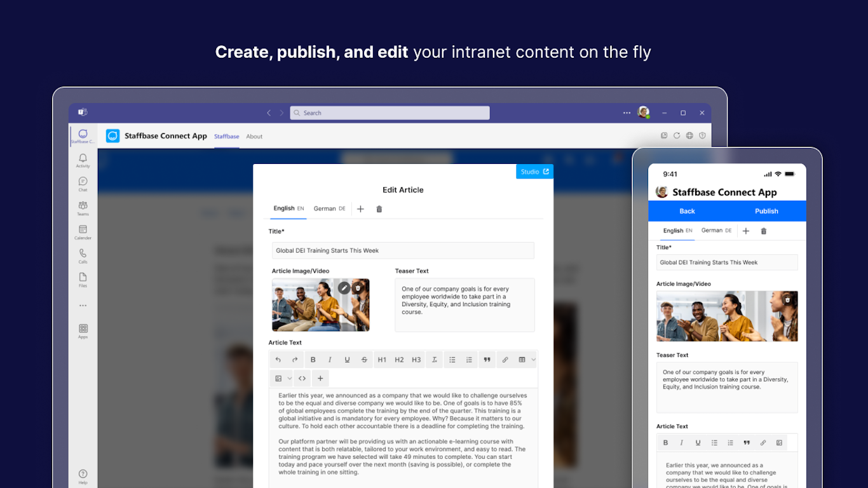Select German DE tab on mobile
868x488 pixels.
[716, 231]
